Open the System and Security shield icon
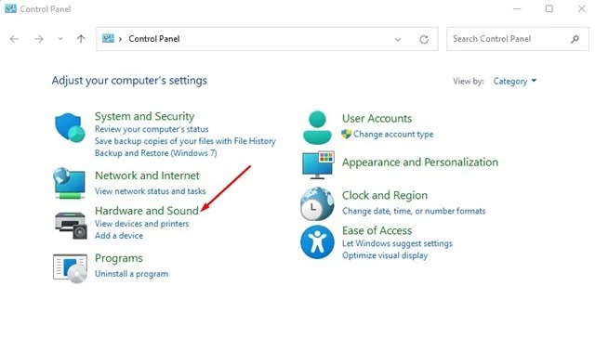This screenshot has width=595, height=364. click(70, 128)
